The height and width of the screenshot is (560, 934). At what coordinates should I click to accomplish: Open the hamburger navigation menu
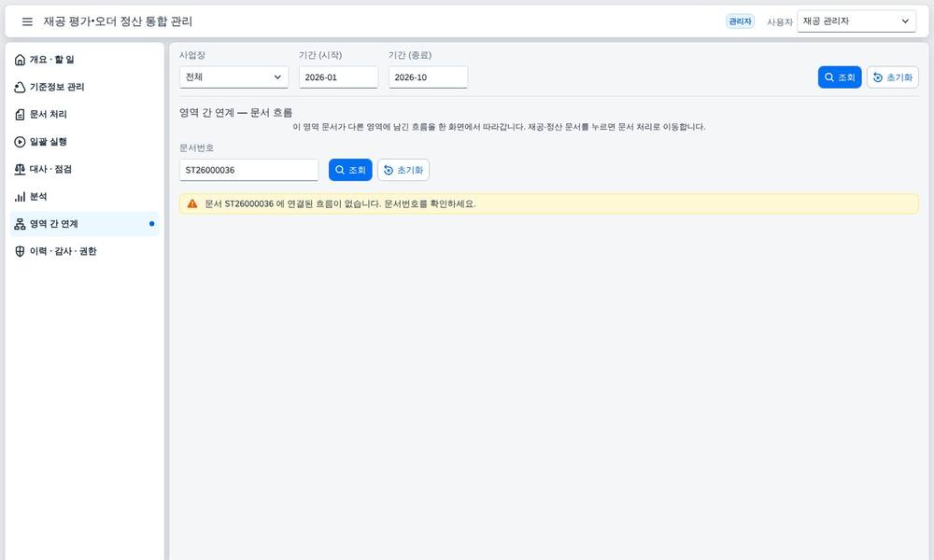[27, 21]
